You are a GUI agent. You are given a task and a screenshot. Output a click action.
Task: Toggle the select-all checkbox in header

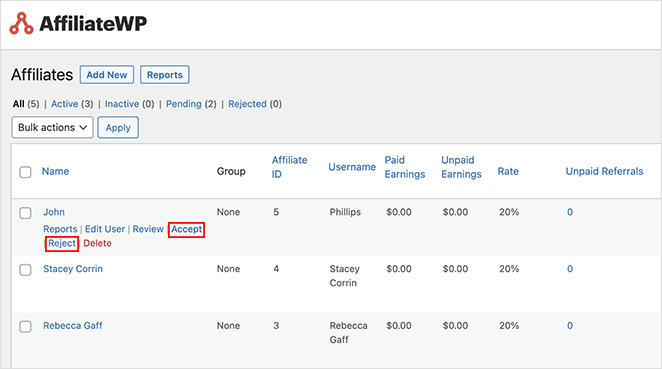coord(25,172)
